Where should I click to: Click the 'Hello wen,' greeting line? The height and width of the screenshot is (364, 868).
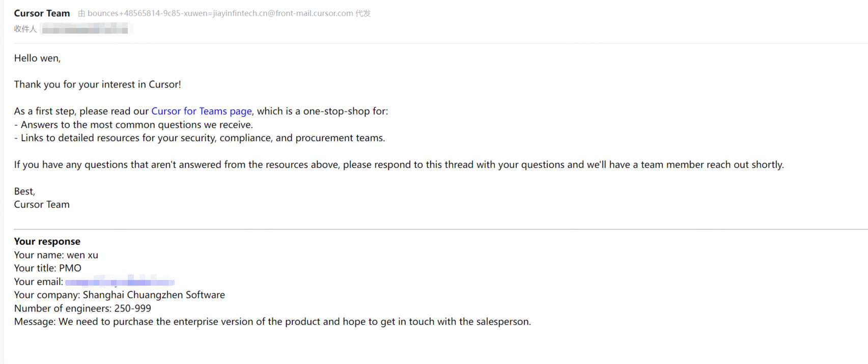pyautogui.click(x=37, y=59)
